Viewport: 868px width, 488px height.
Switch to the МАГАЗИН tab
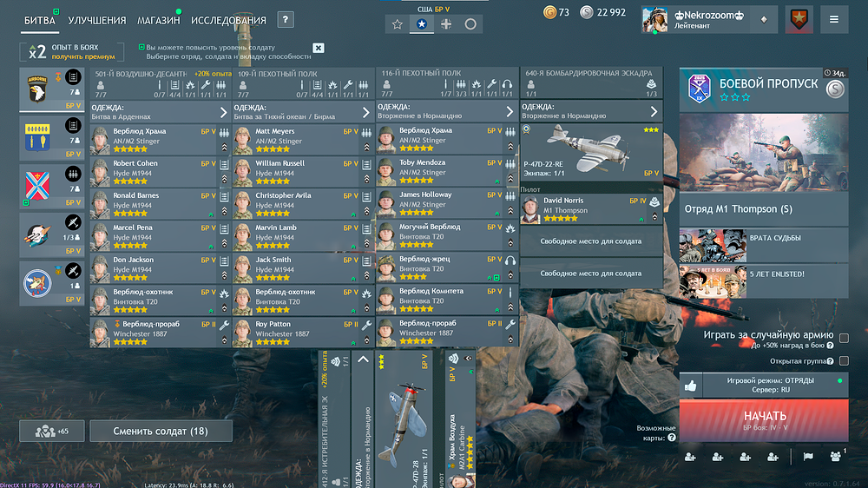(x=158, y=20)
